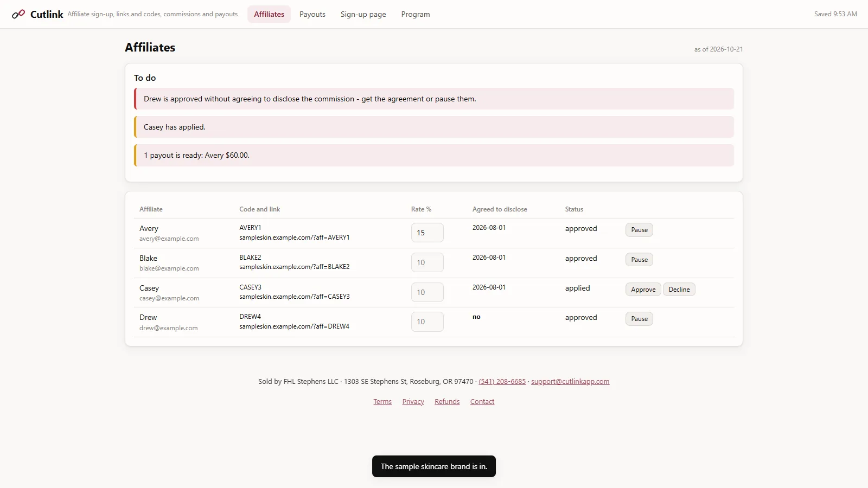Open the Terms link in footer
Viewport: 868px width, 488px height.
pos(382,402)
